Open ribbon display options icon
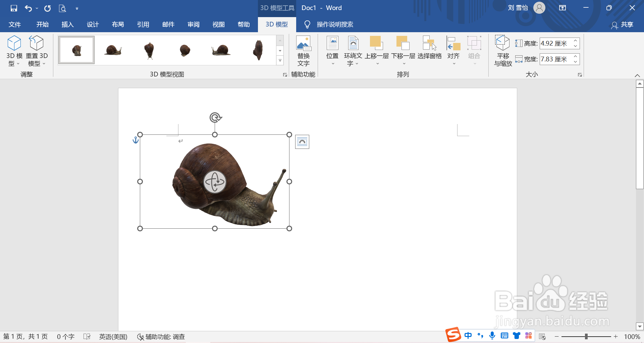The width and height of the screenshot is (644, 343). (x=562, y=8)
